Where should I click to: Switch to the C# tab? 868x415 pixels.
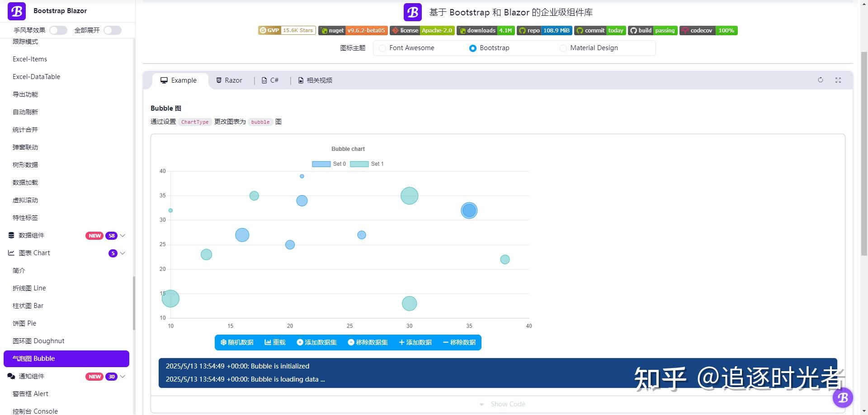click(270, 80)
